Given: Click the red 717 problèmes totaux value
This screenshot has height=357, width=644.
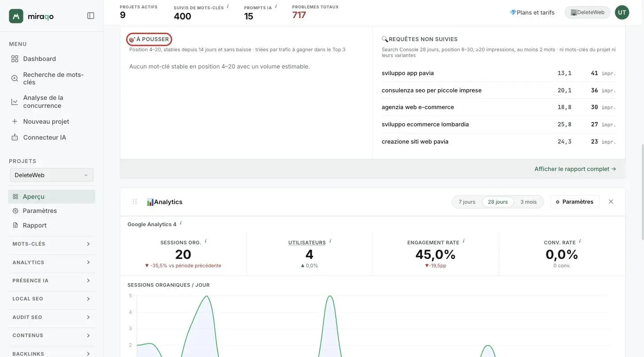Looking at the screenshot, I should [299, 15].
